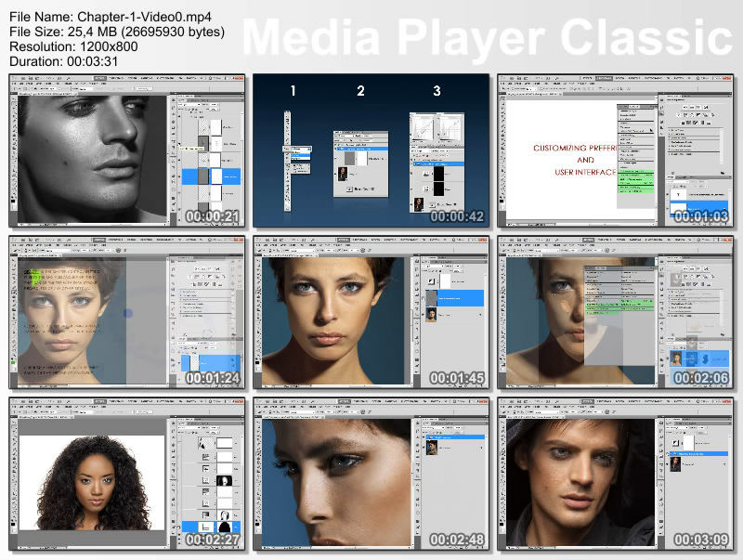
Task: Click the 'File Name: Chapter-1-Video0.mp4' text line
Action: [111, 17]
